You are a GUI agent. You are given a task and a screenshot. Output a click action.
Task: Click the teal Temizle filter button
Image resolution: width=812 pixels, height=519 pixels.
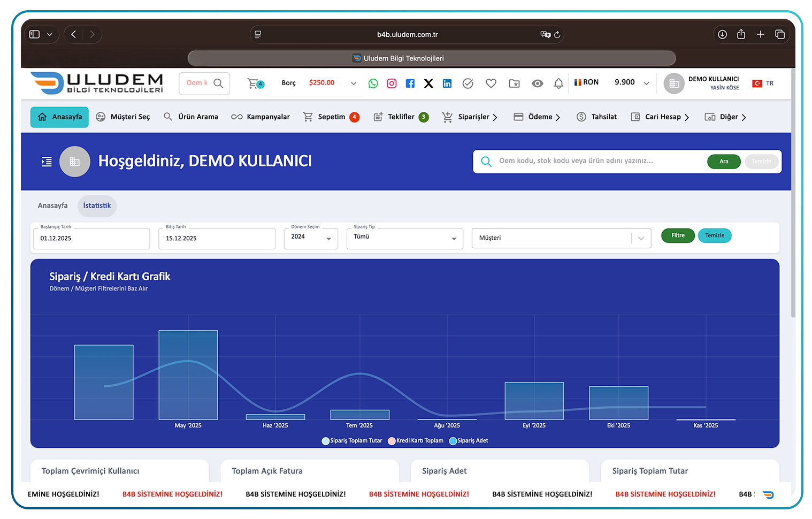point(715,236)
